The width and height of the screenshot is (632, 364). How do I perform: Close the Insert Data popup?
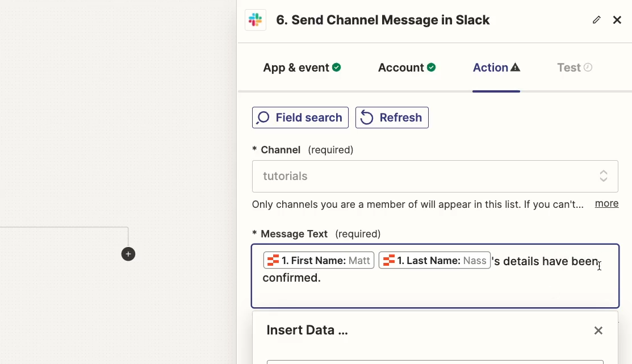coord(598,330)
